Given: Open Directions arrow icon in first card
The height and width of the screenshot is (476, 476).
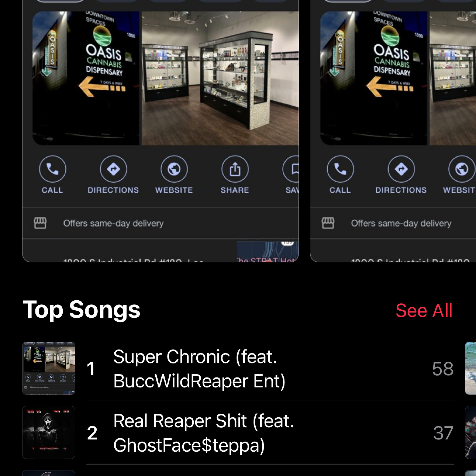Looking at the screenshot, I should pos(113,169).
